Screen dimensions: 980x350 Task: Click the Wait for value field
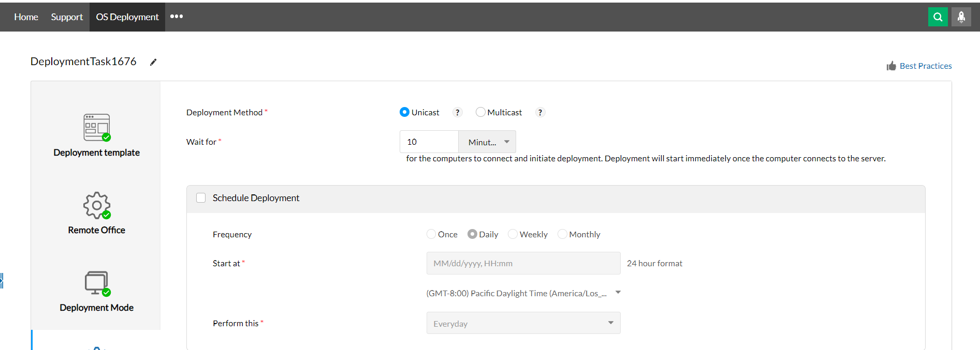pos(429,142)
